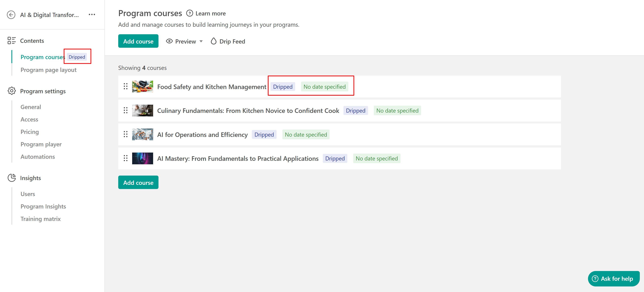Click the Preview eye icon
This screenshot has width=644, height=292.
pyautogui.click(x=169, y=41)
